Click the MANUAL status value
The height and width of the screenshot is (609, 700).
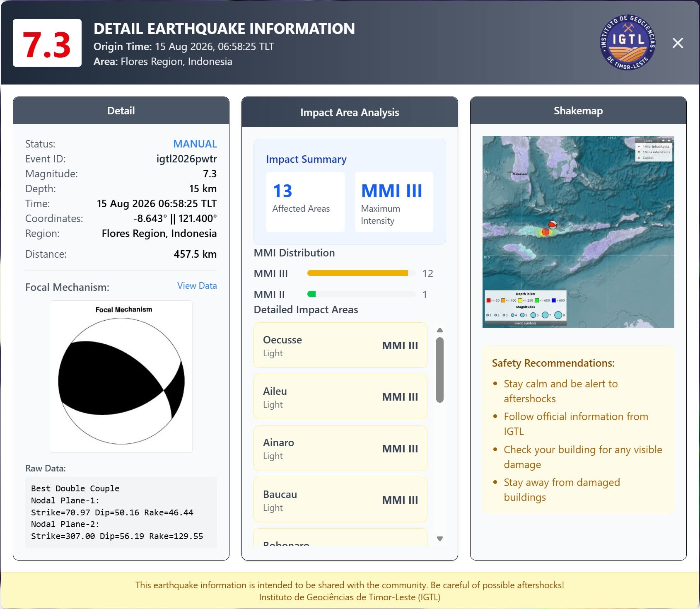point(195,144)
